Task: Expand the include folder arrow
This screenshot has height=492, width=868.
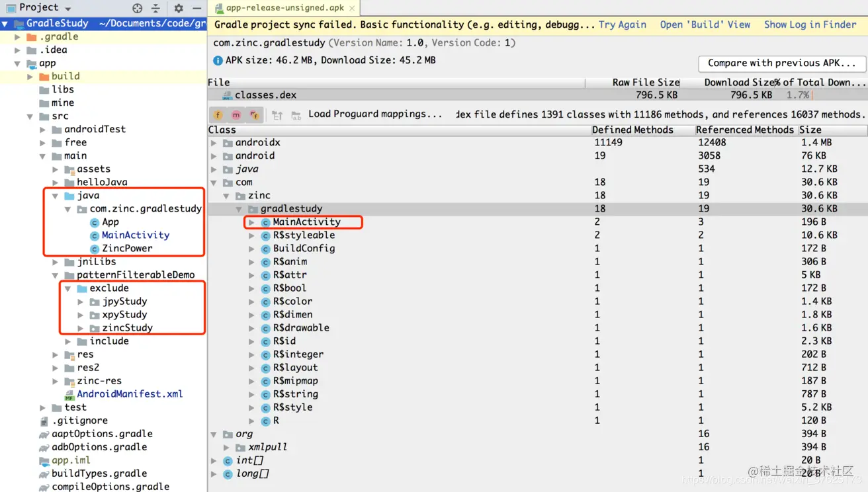Action: click(68, 341)
